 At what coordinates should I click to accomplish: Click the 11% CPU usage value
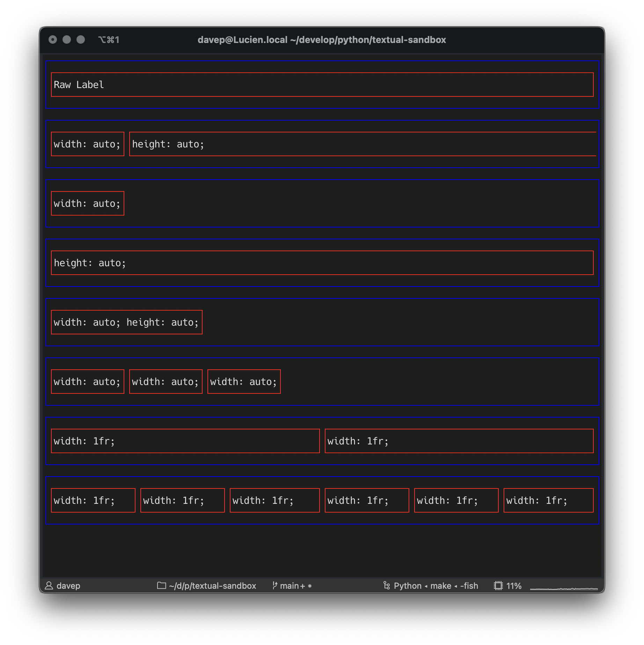click(514, 586)
